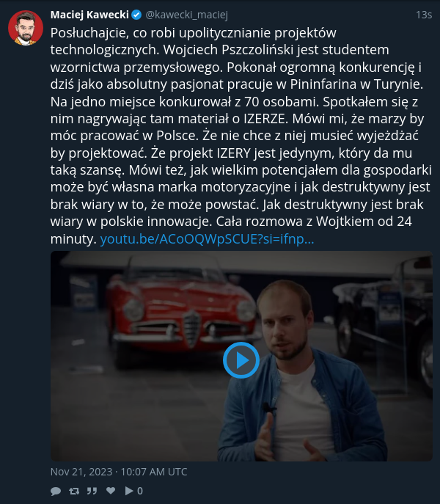The height and width of the screenshot is (504, 440).
Task: Click the heart likes icon
Action: point(111,491)
